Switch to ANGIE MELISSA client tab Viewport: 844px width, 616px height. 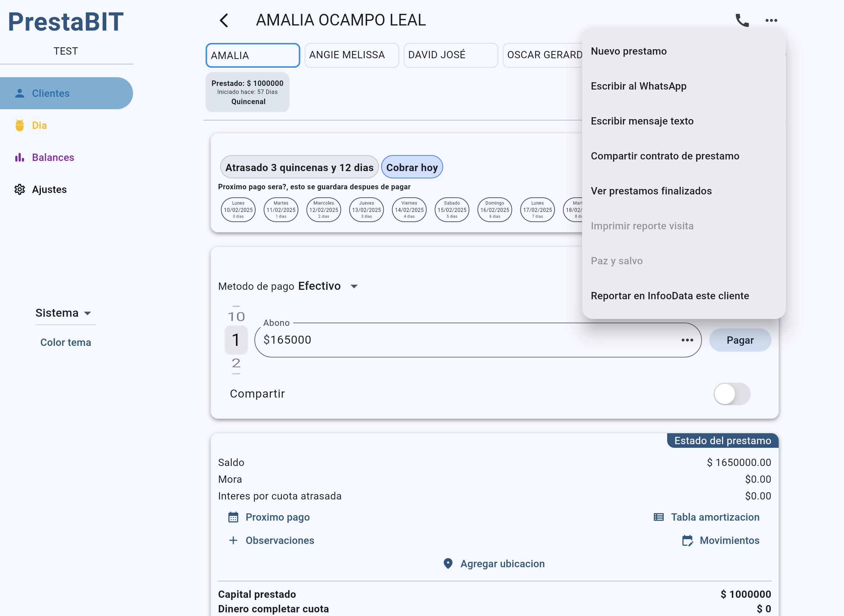351,55
